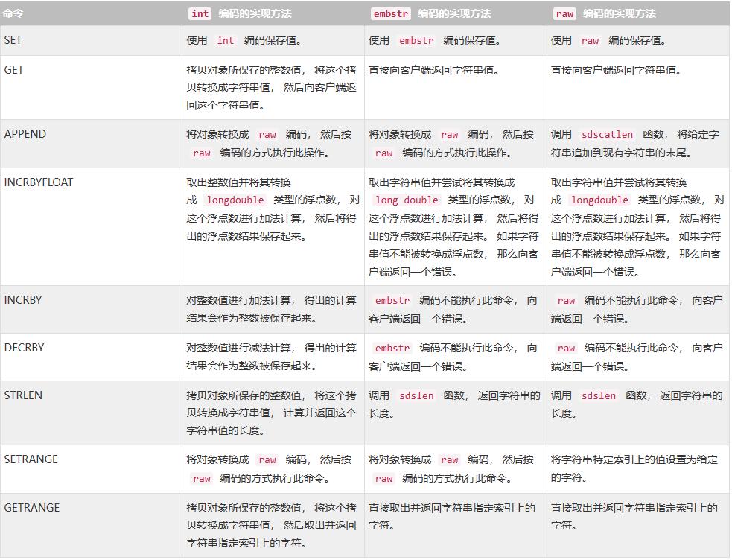Click 'long double' code tag in INCRBYFLOAT row
Viewport: 732px width, 560px height.
click(x=407, y=200)
